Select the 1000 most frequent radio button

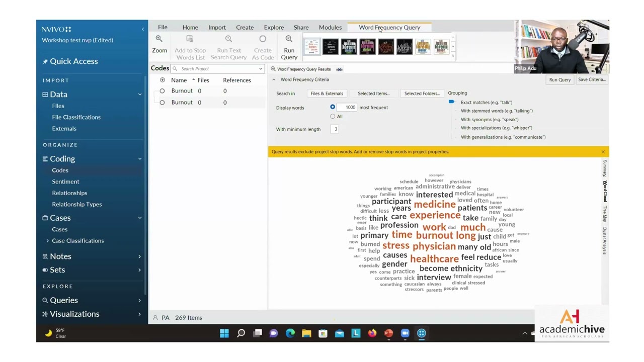[x=333, y=107]
